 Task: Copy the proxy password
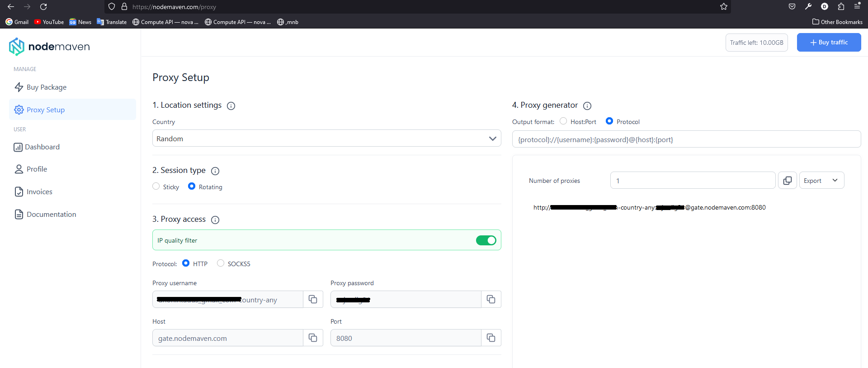tap(491, 299)
